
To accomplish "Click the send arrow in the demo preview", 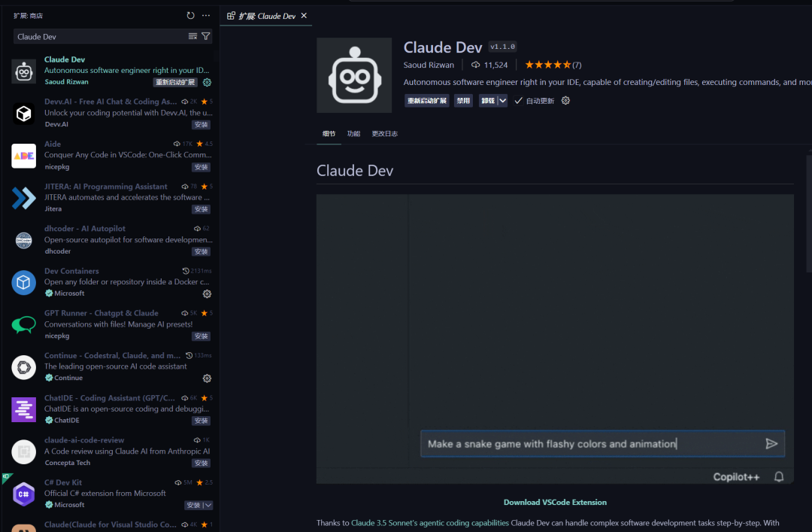I will 771,443.
